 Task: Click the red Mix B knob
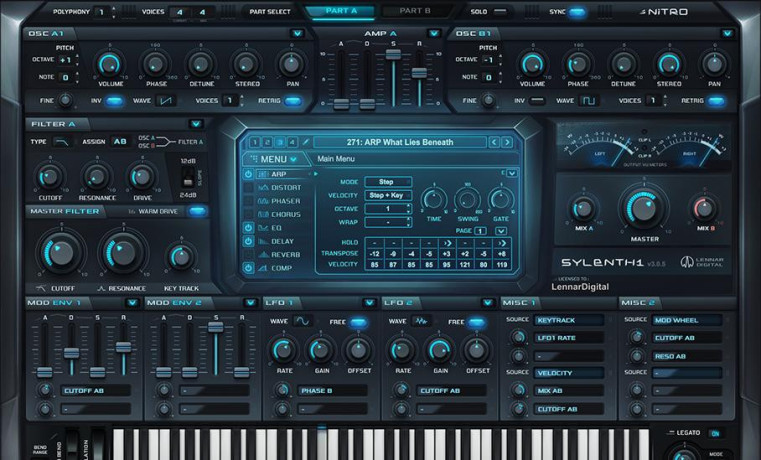pyautogui.click(x=705, y=209)
